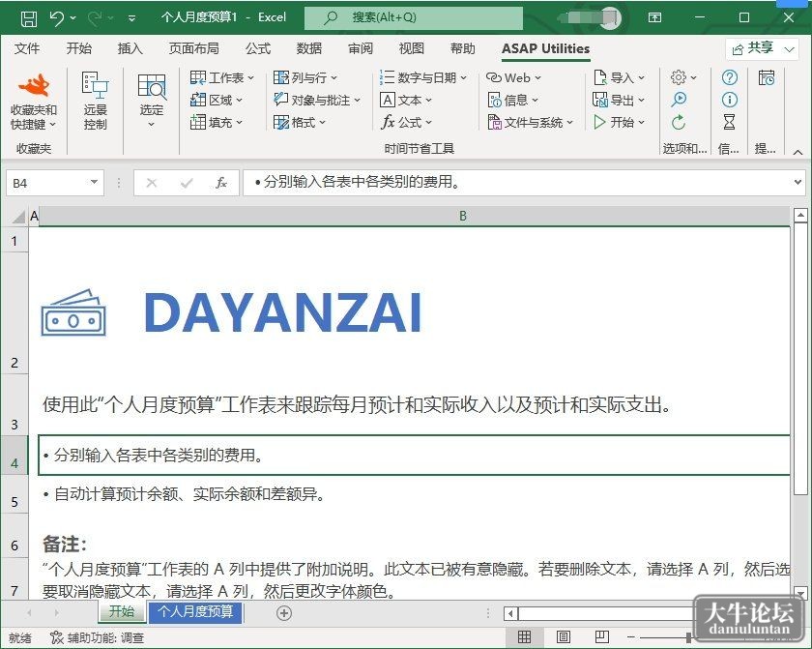Click the rerun last tool refresh icon
Image resolution: width=812 pixels, height=649 pixels.
[x=679, y=122]
